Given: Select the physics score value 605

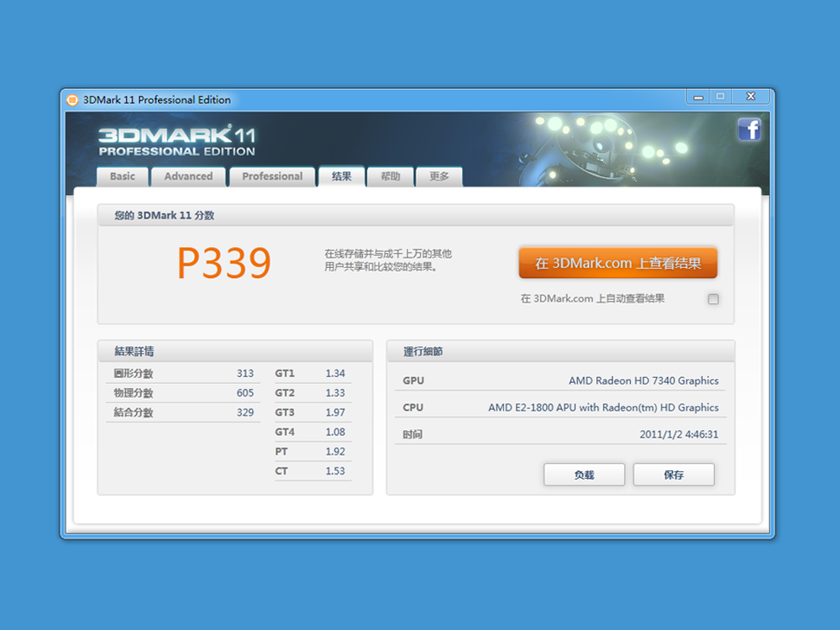Looking at the screenshot, I should point(244,392).
